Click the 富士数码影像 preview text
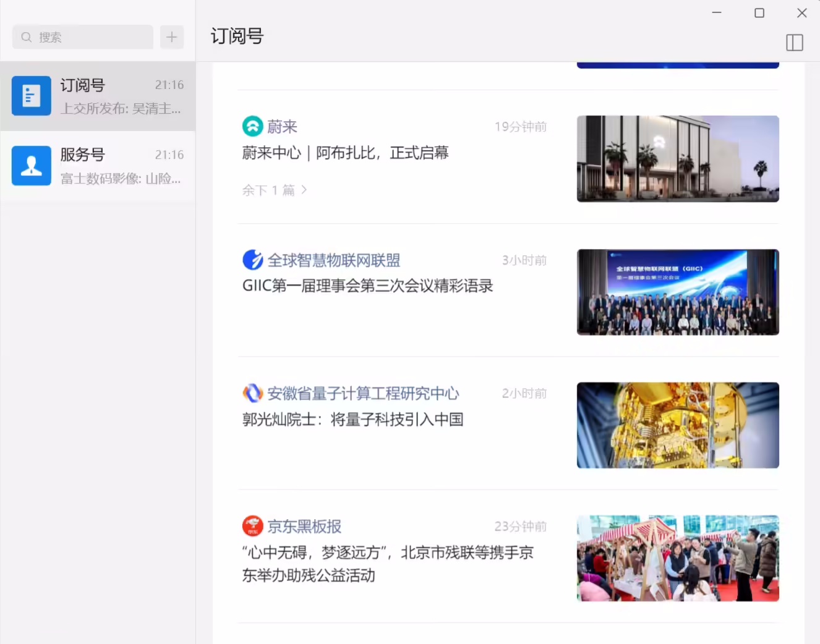This screenshot has width=820, height=644. pos(121,179)
